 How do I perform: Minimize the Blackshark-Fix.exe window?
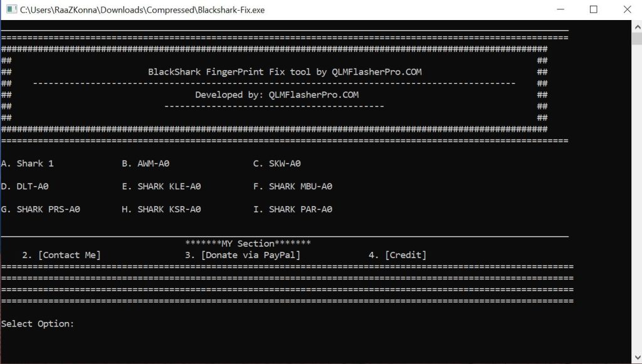(x=560, y=9)
